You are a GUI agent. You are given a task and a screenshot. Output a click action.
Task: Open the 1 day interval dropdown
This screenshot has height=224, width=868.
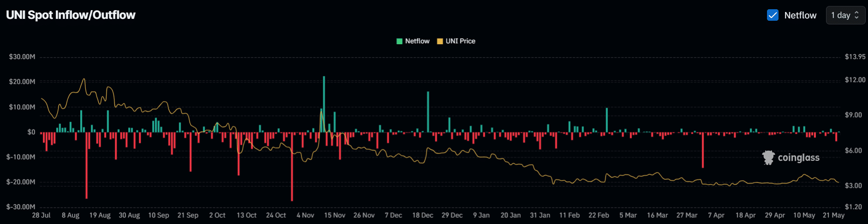coord(845,15)
